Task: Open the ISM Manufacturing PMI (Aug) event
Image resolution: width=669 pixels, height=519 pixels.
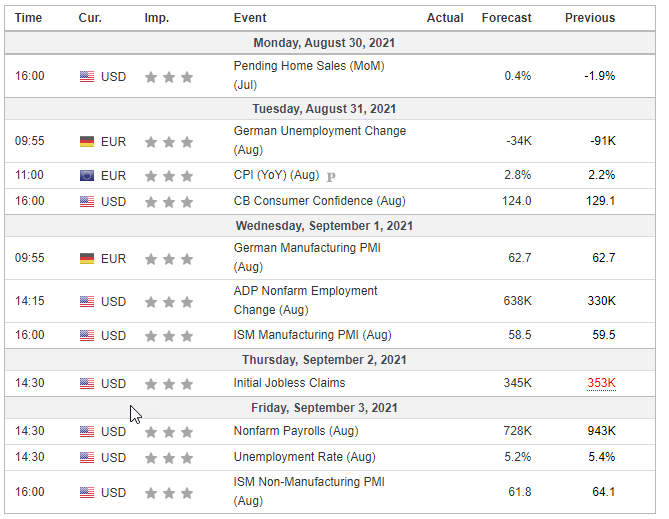Action: (312, 335)
